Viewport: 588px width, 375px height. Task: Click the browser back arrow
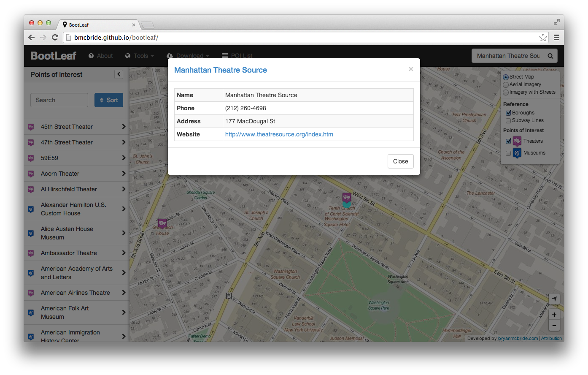click(x=32, y=37)
